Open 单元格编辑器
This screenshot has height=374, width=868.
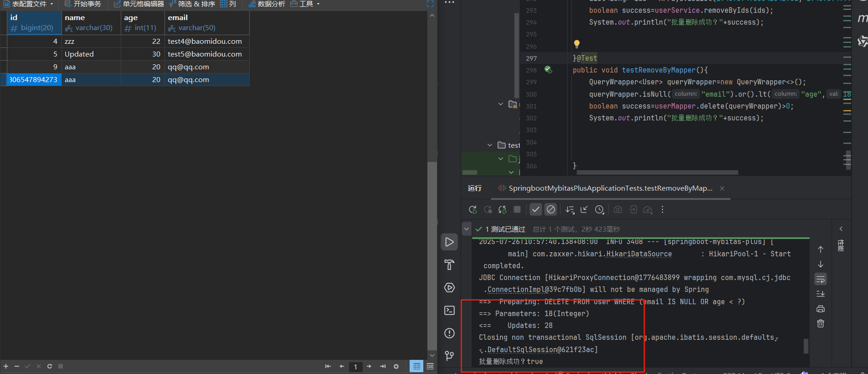(x=139, y=4)
